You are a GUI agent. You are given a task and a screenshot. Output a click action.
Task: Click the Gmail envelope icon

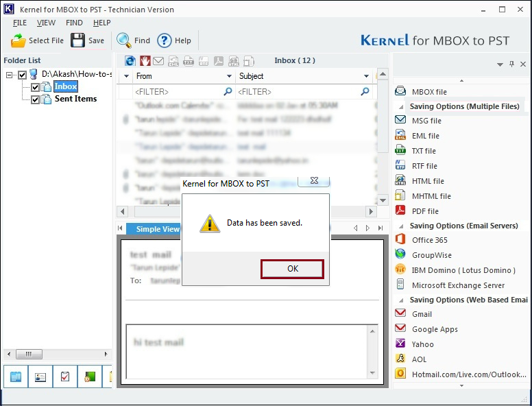click(400, 313)
